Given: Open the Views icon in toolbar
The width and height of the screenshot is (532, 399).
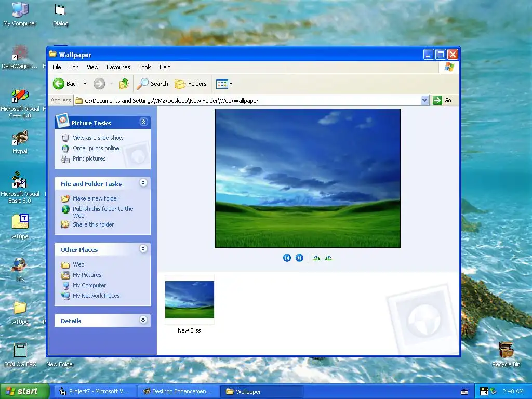Looking at the screenshot, I should coord(222,84).
